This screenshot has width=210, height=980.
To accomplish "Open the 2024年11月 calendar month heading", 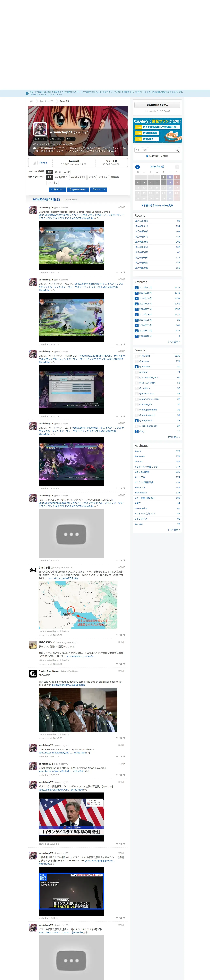I will point(157,167).
